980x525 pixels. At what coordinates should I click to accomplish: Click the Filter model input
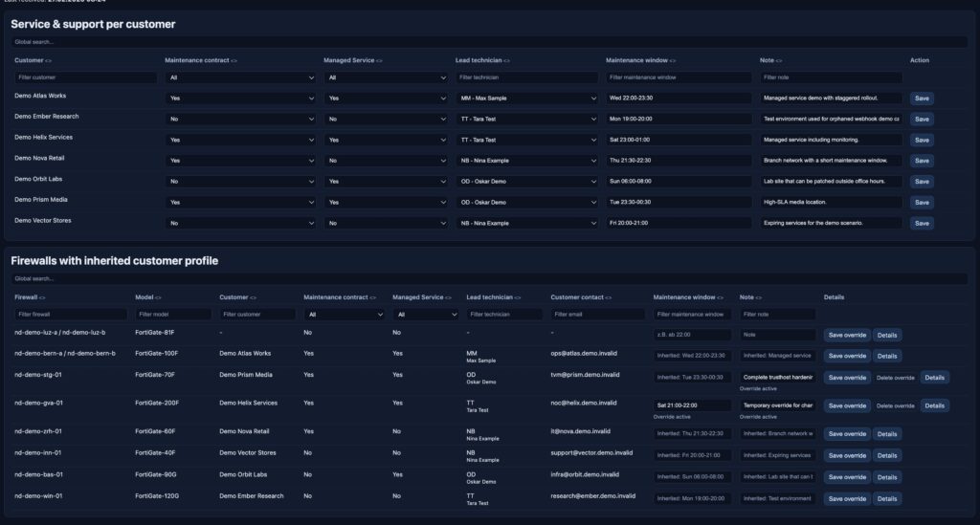[173, 314]
